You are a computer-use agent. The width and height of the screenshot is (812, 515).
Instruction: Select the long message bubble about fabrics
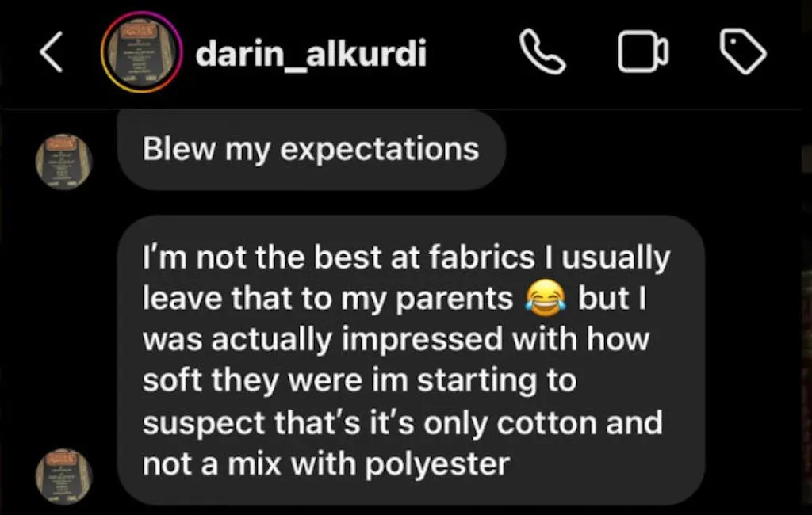411,360
